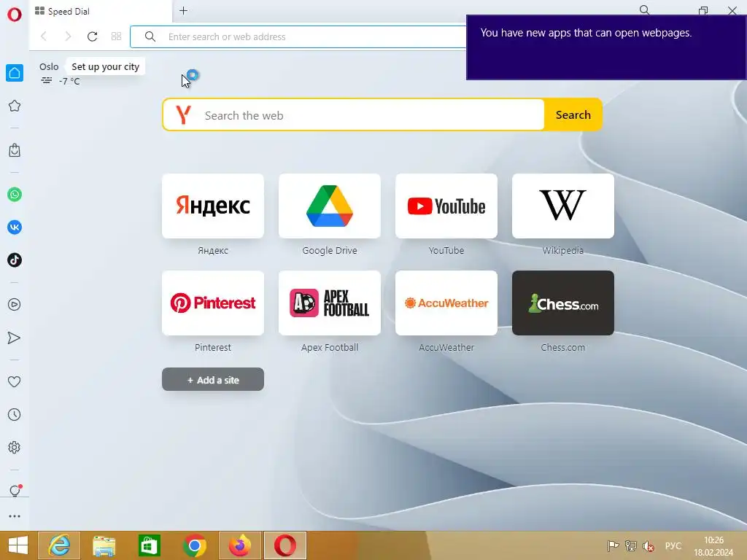Open File Explorer from the taskbar
The height and width of the screenshot is (560, 747).
click(104, 545)
